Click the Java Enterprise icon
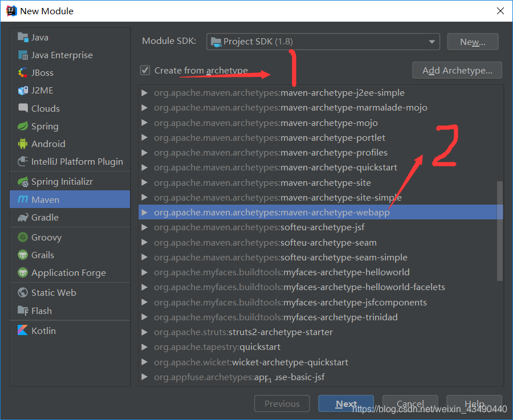The height and width of the screenshot is (420, 513). click(x=23, y=55)
